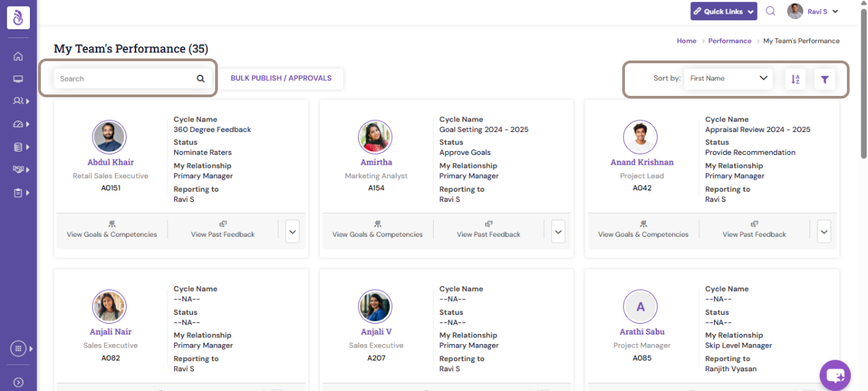
Task: Click Anand Krishnan's Past Feedback icon
Action: point(754,223)
